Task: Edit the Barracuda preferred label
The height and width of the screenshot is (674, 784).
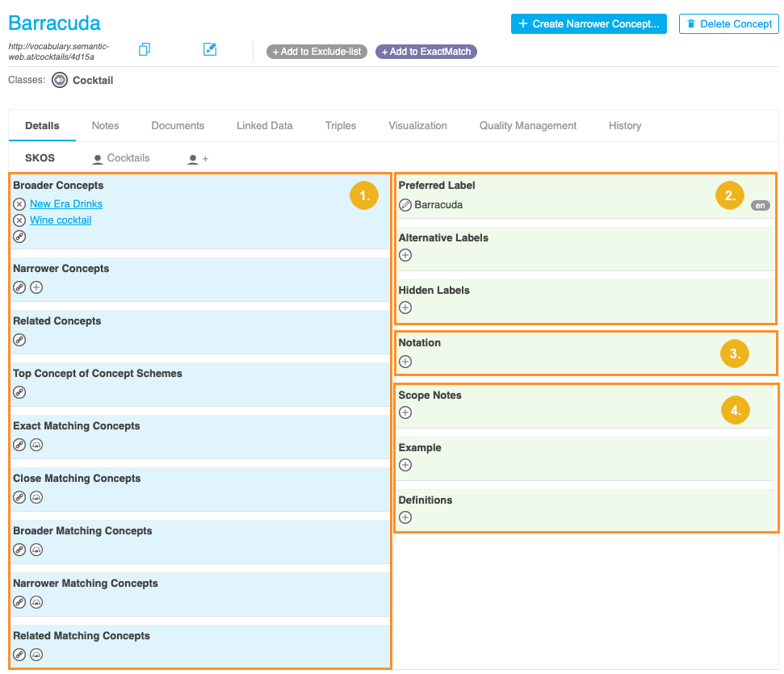Action: point(405,205)
